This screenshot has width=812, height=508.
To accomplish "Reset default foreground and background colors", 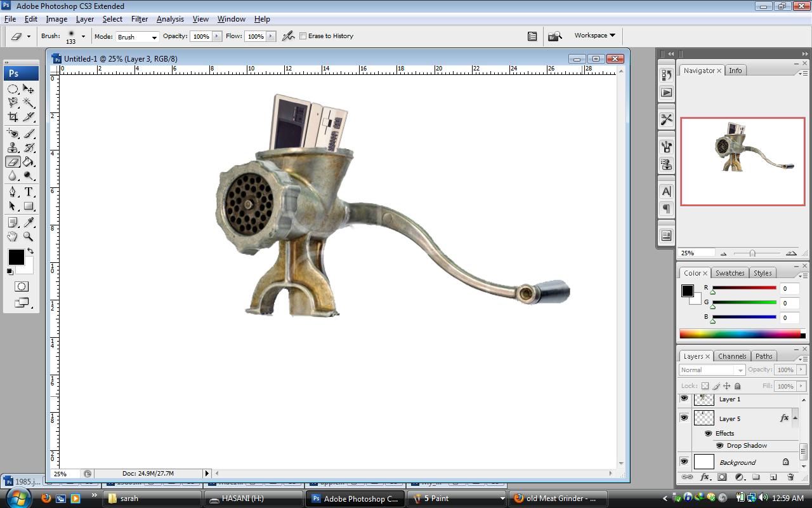I will coord(10,272).
